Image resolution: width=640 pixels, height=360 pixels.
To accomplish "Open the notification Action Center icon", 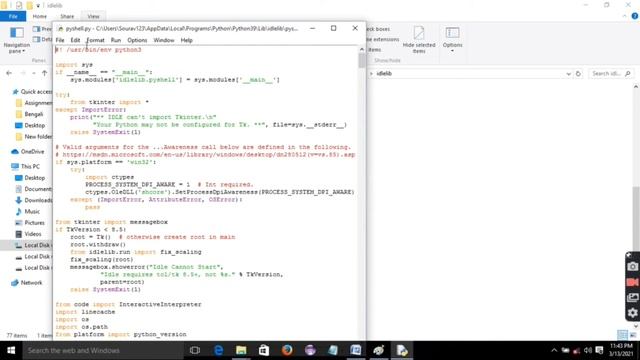I will point(599,350).
